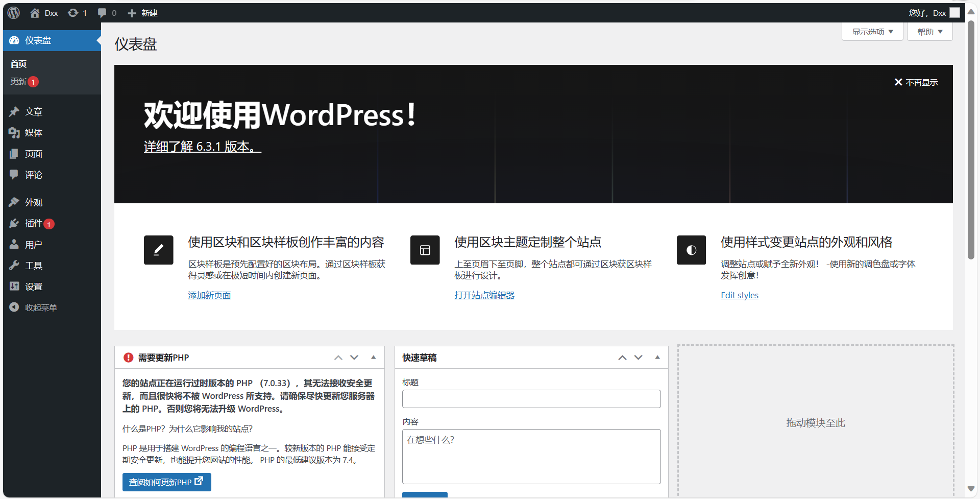Click the 您好, Dxx account greeting
The height and width of the screenshot is (499, 980).
927,13
